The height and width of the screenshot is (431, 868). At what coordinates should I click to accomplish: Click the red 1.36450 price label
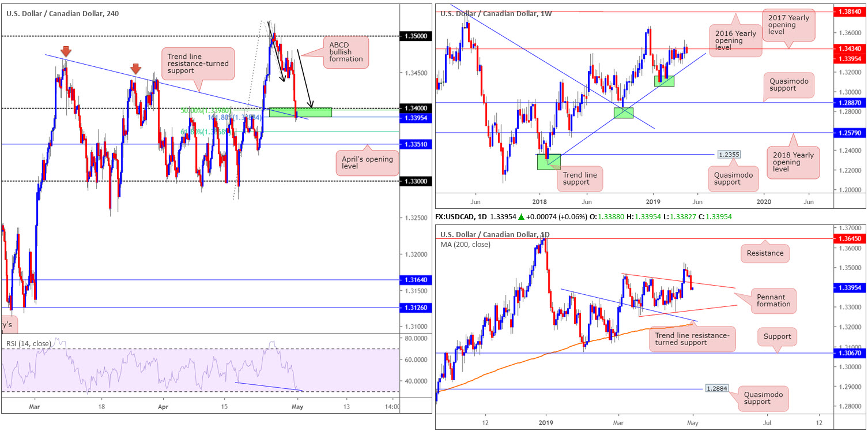click(x=850, y=238)
